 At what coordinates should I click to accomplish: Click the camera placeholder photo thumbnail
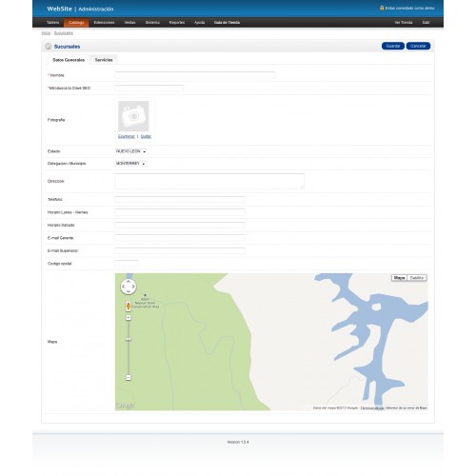[133, 116]
